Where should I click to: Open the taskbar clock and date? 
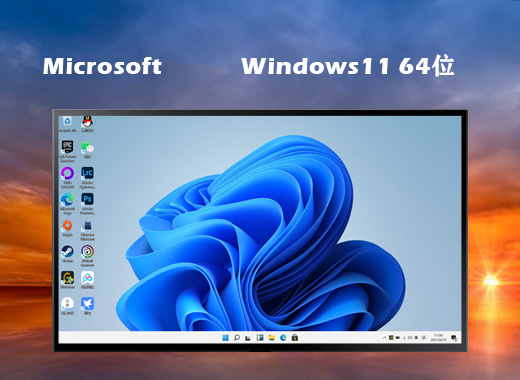click(x=438, y=337)
